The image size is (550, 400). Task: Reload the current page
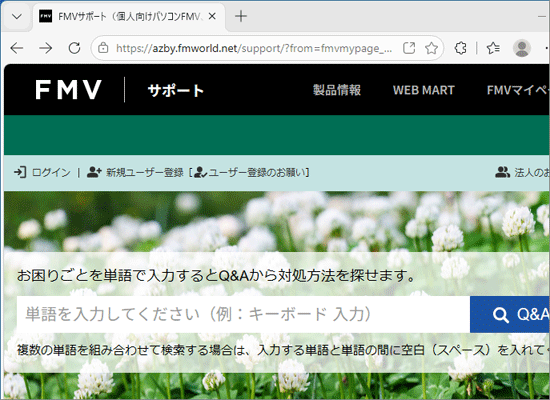point(74,48)
